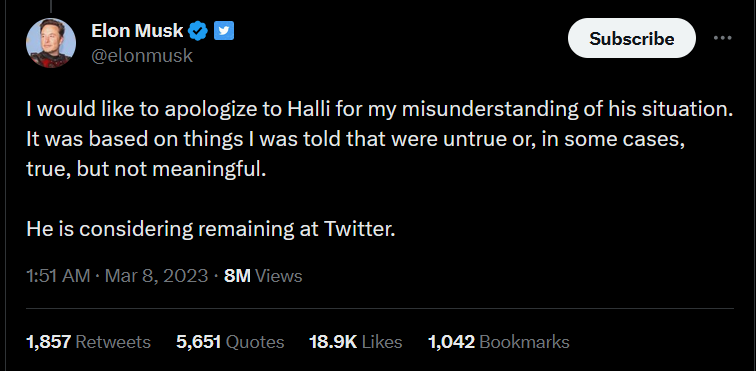The width and height of the screenshot is (756, 371).
Task: View the 8M Views analytics
Action: pos(263,276)
